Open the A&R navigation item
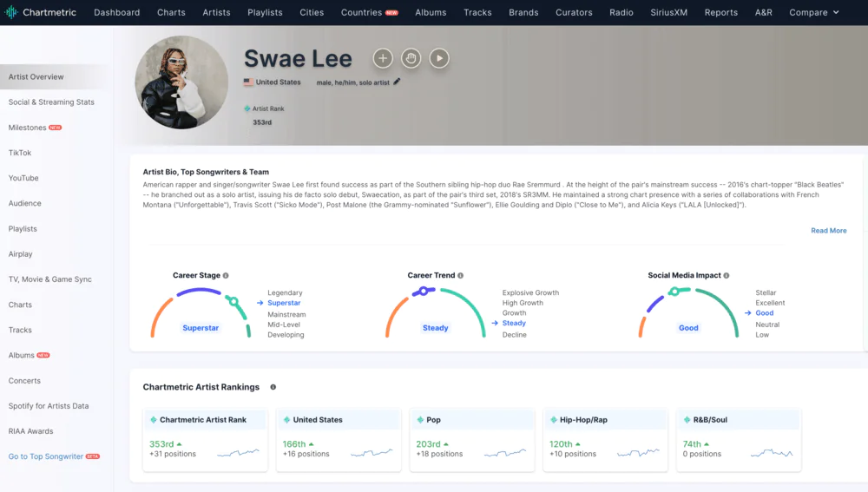Screen dimensions: 868x492 click(763, 12)
